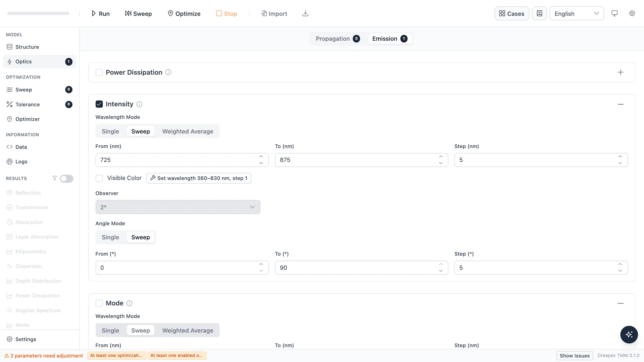This screenshot has width=644, height=362.
Task: Open the AI sparkle assistant button
Action: 629,335
